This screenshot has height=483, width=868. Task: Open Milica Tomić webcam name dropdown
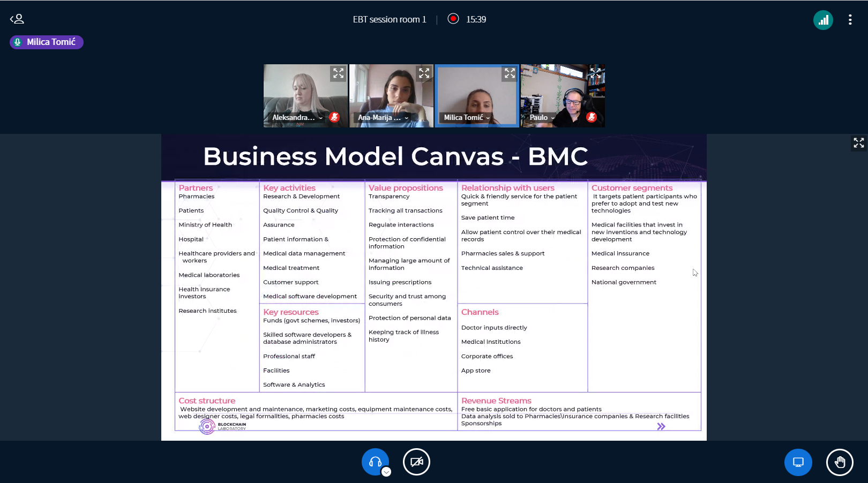467,118
